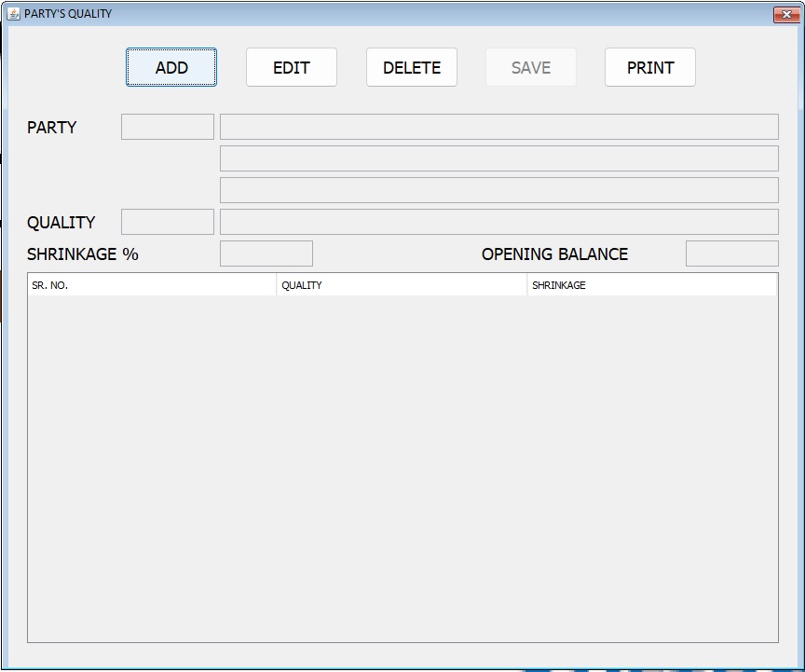805x672 pixels.
Task: Click the grayed-out SAVE button
Action: pos(530,68)
